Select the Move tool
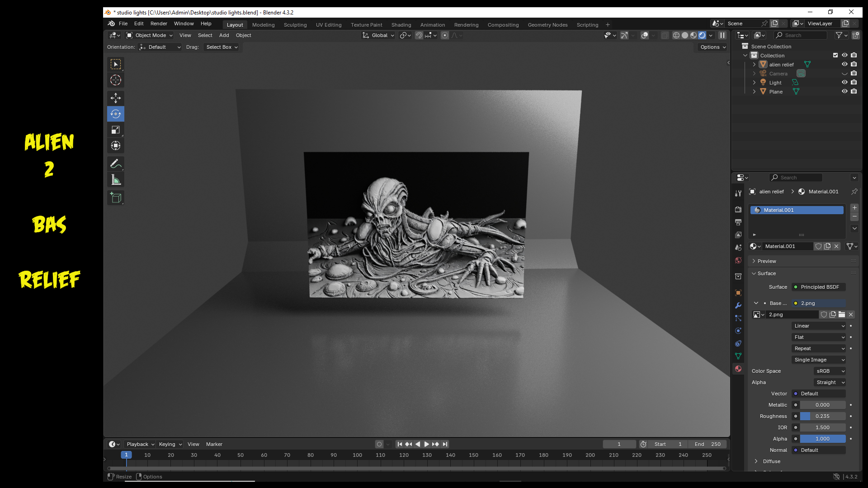 tap(116, 98)
